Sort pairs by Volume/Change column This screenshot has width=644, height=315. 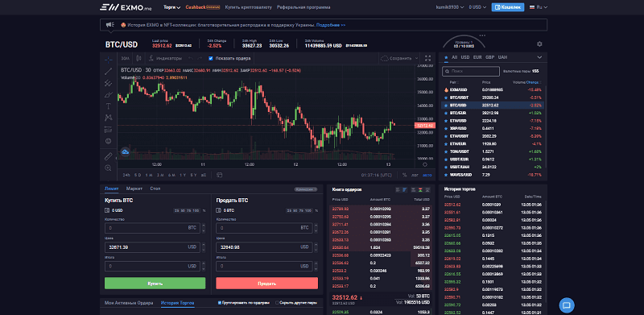click(x=527, y=82)
